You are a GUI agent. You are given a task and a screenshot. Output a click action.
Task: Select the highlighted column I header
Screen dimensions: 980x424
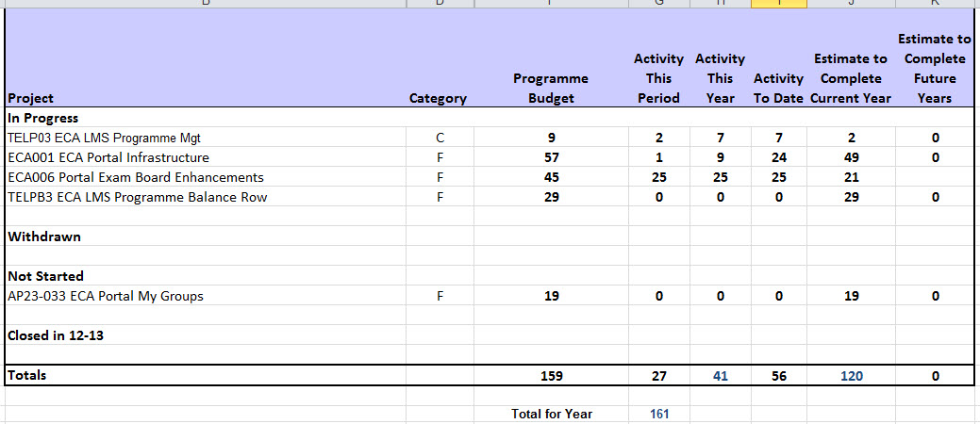tap(779, 4)
